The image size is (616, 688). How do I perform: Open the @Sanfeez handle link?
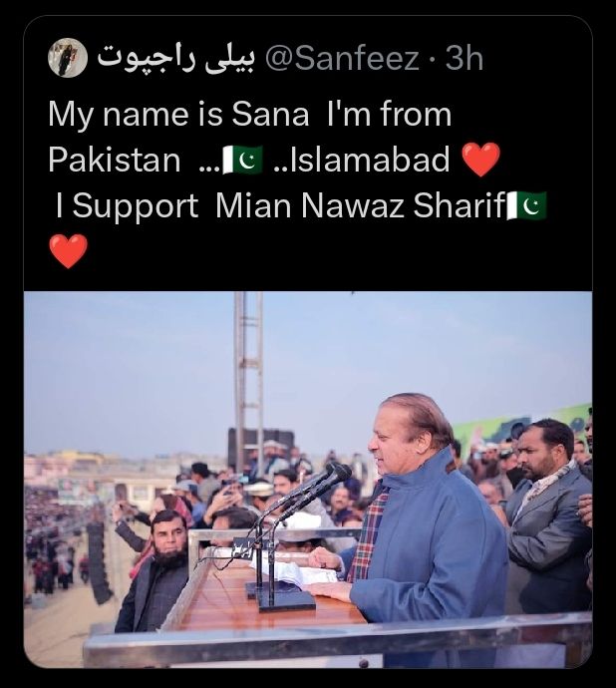[x=342, y=59]
